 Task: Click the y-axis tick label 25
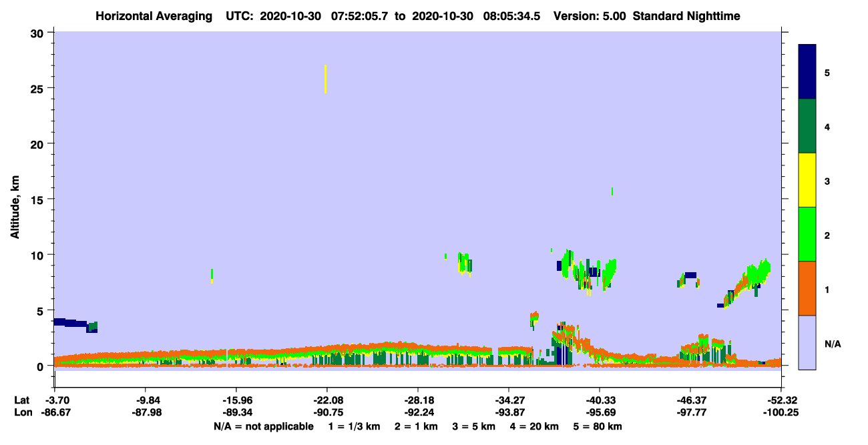click(39, 88)
